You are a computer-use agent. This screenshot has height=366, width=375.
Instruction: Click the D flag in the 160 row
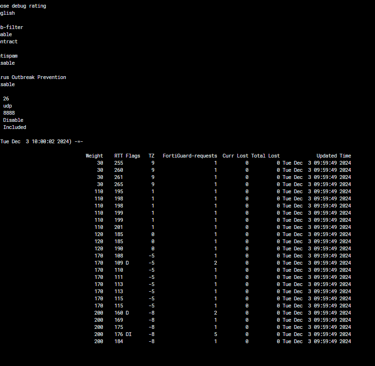pos(127,313)
